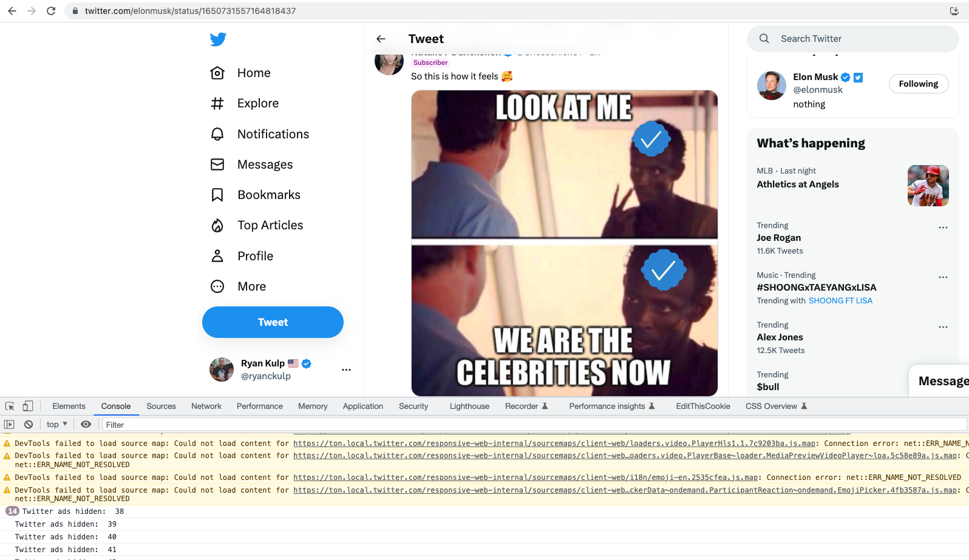Open the EditThisCookie panel tab
969x560 pixels.
(x=702, y=406)
